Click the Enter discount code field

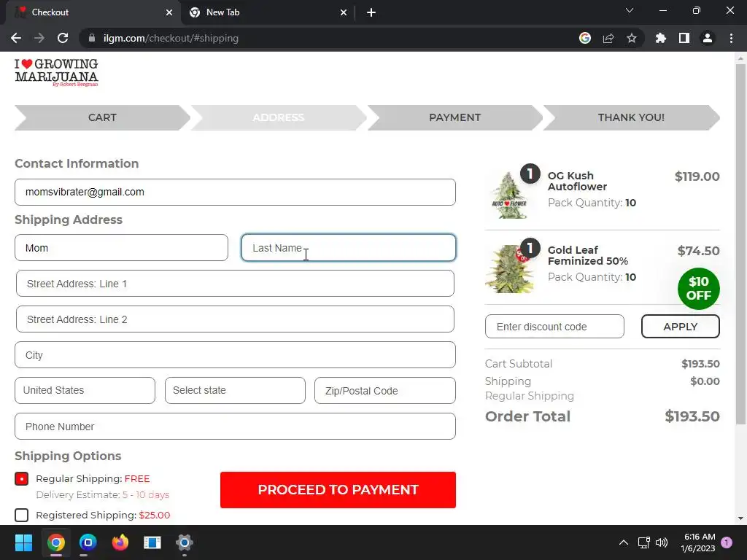[554, 327]
